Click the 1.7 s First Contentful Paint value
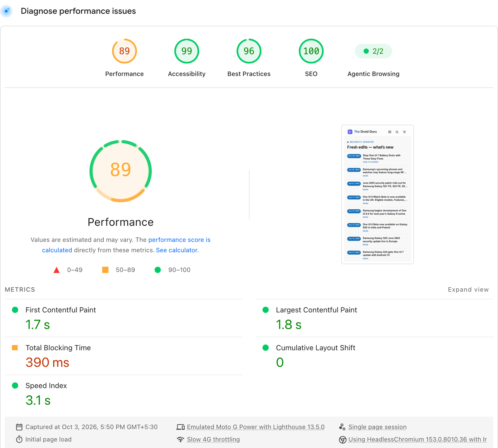498x448 pixels. pos(38,324)
